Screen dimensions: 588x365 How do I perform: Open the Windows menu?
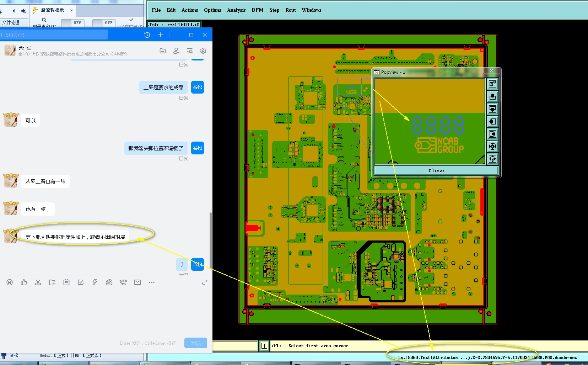click(312, 10)
